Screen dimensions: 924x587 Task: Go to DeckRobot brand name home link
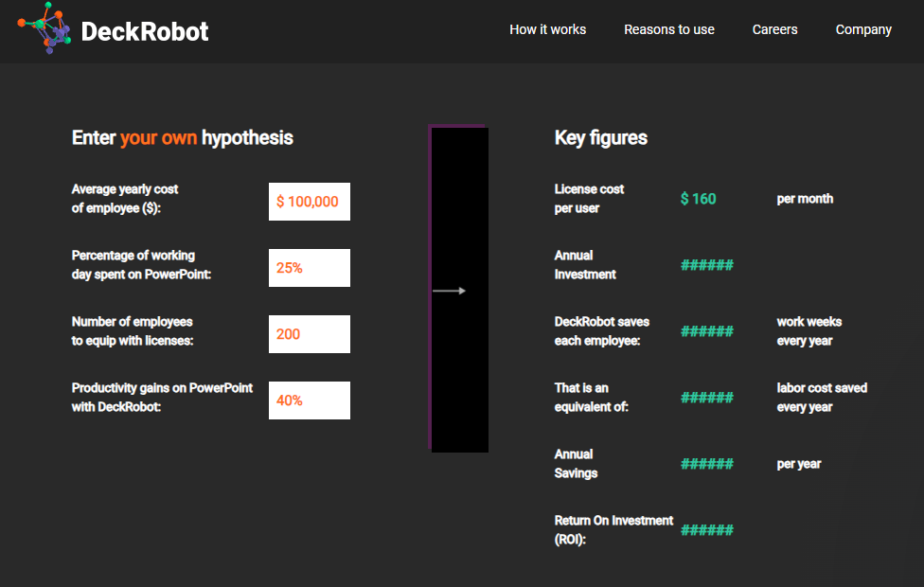click(144, 32)
